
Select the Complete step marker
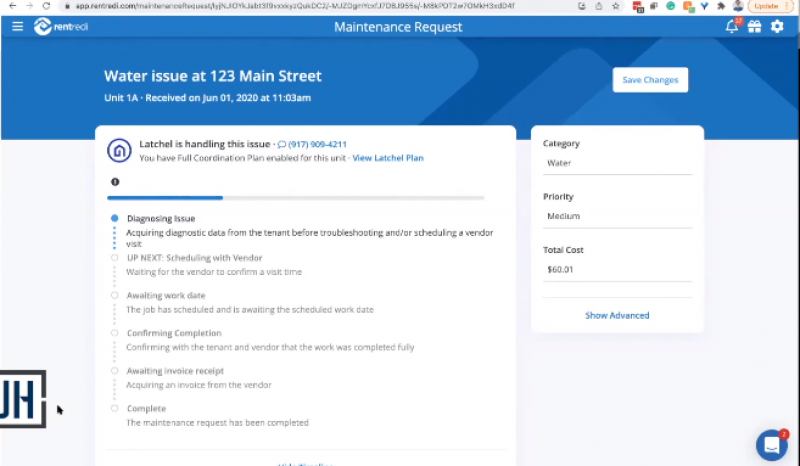pos(115,408)
